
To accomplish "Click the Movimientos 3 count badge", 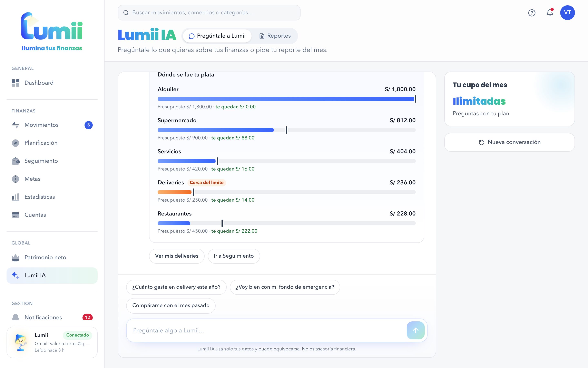I will coord(88,125).
